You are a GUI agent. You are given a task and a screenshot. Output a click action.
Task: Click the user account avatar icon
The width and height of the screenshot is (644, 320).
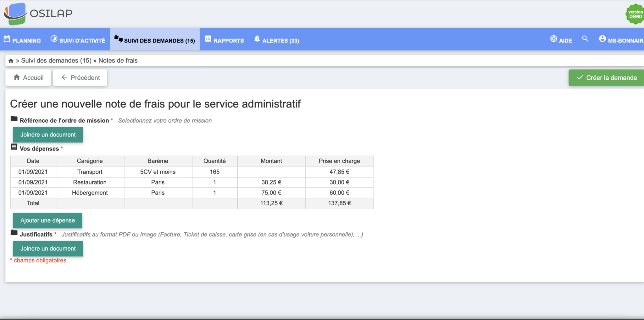602,39
